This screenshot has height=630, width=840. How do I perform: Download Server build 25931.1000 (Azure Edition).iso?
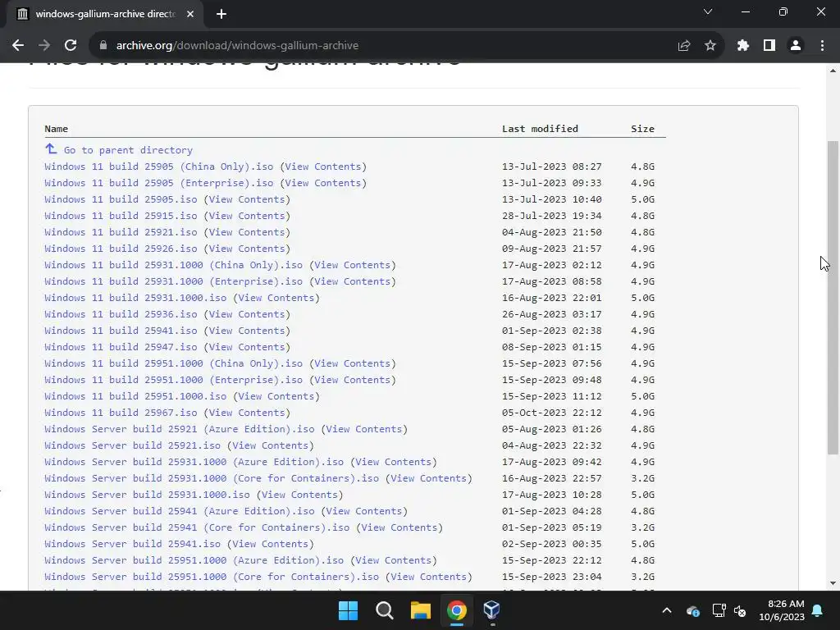coord(194,462)
